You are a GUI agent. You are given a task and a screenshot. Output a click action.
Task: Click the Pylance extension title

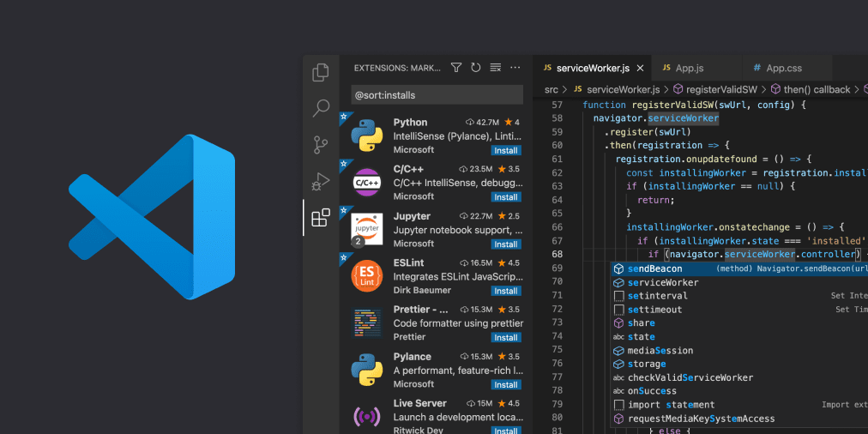click(x=413, y=357)
